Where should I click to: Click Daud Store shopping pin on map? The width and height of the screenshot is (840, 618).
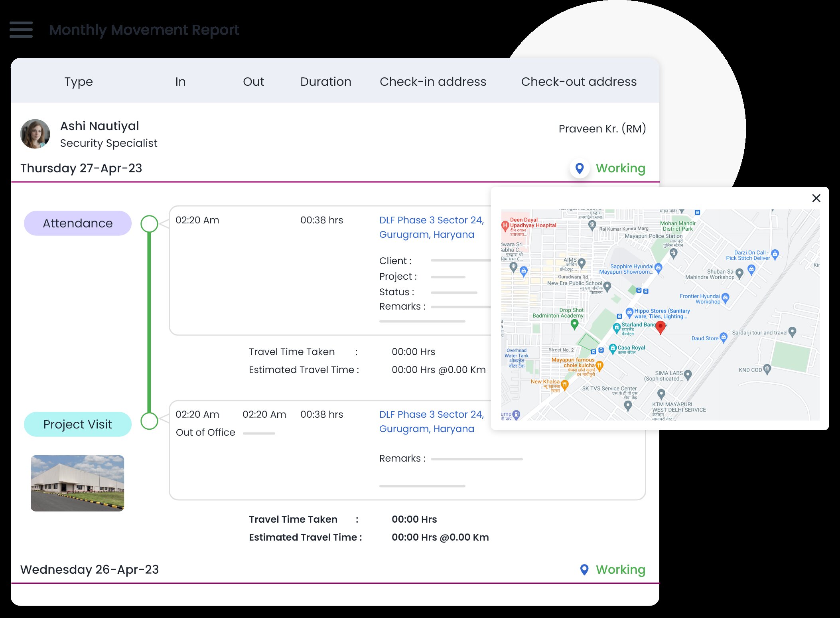[x=724, y=337]
